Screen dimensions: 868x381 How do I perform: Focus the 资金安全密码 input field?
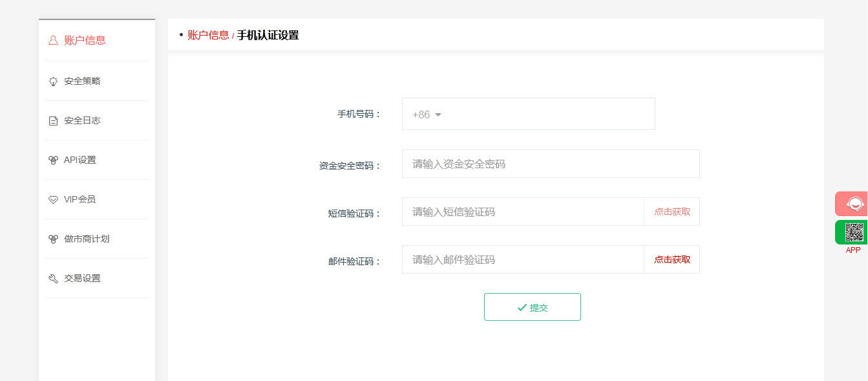[x=551, y=164]
